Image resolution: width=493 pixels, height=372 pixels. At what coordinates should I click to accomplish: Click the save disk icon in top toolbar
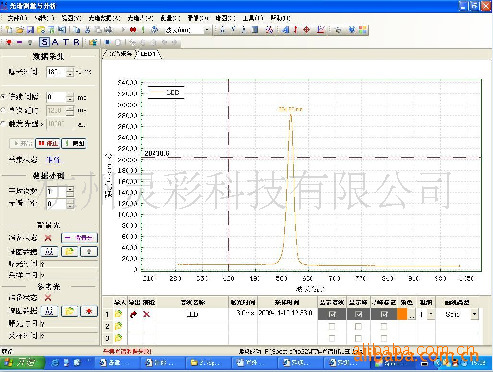click(30, 30)
